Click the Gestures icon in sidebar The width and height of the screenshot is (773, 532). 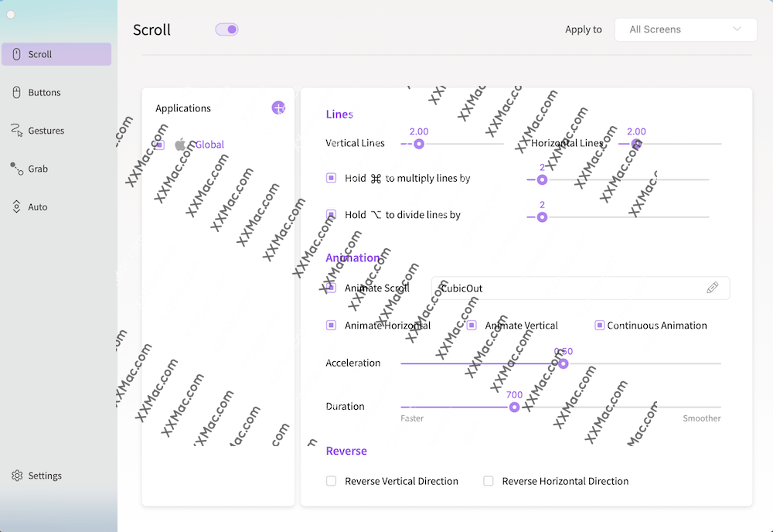click(x=16, y=131)
